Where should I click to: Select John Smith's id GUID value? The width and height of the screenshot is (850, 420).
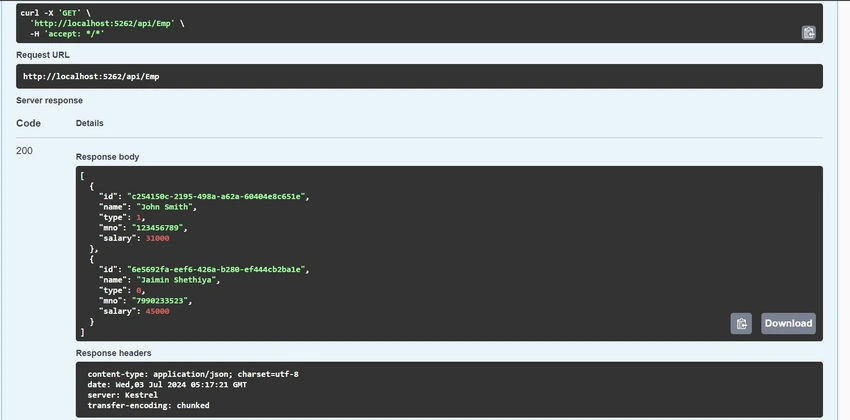coord(217,196)
